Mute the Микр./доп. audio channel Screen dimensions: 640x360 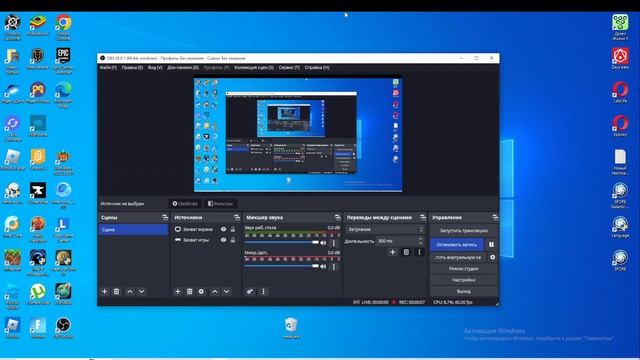click(x=324, y=267)
